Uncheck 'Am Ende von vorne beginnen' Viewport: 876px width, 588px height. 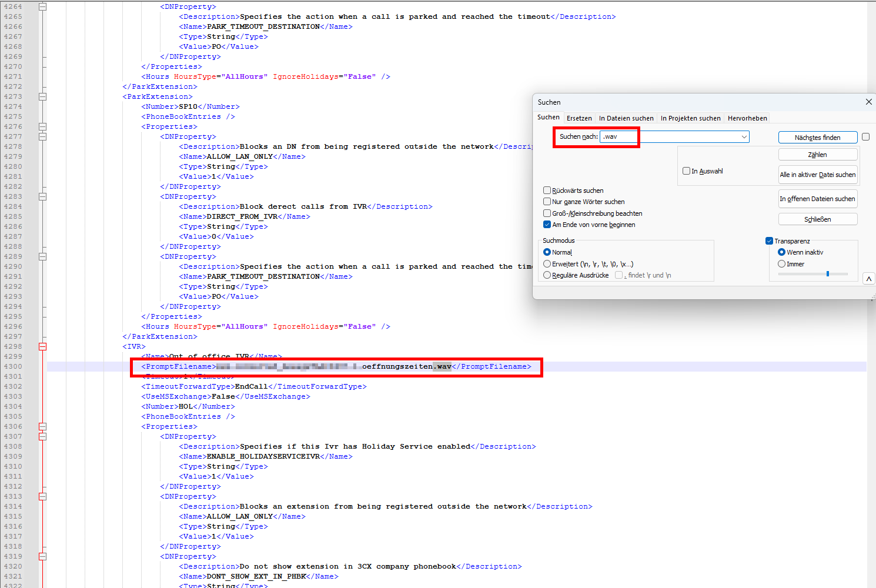tap(547, 225)
